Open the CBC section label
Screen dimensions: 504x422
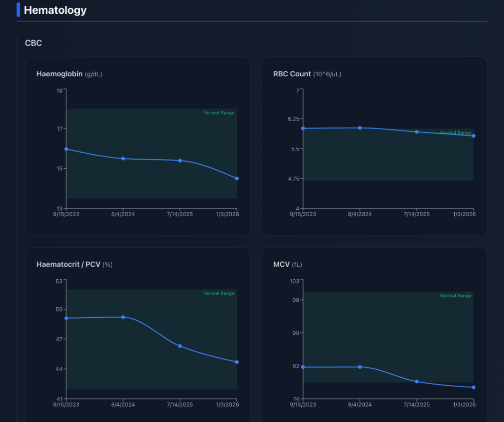(33, 43)
